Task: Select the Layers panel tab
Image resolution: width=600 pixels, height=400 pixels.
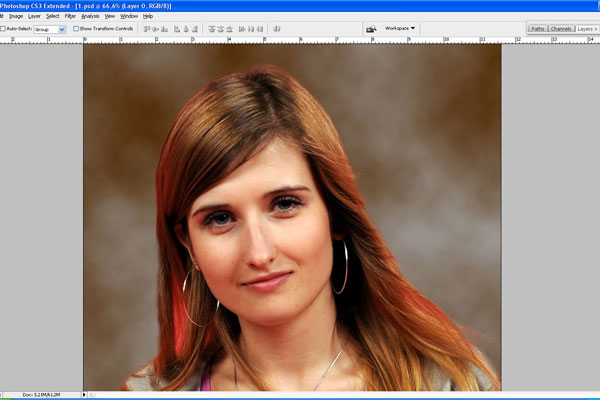Action: [x=585, y=29]
